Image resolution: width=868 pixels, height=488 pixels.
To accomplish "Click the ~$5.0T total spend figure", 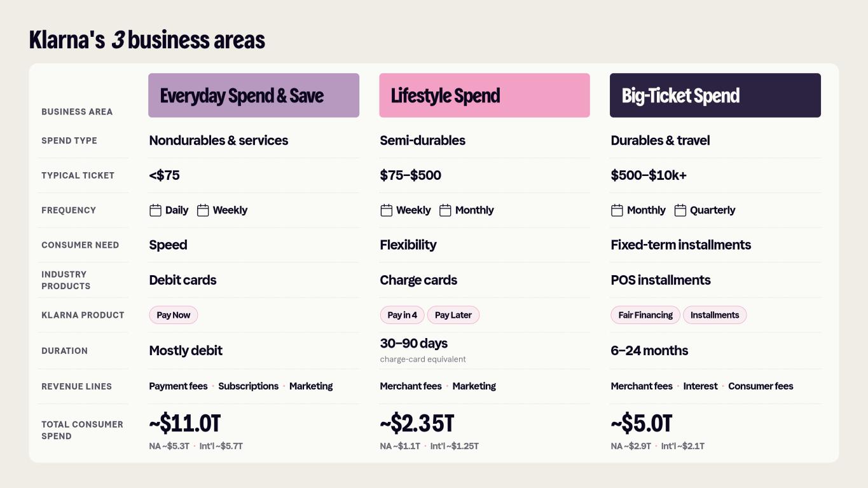I will (x=642, y=423).
